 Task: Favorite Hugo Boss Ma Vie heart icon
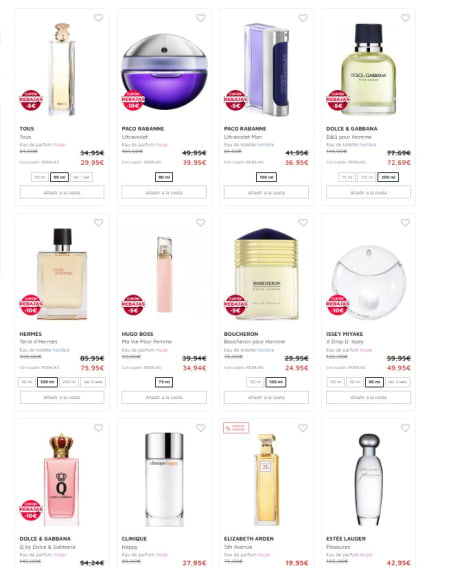coord(201,223)
